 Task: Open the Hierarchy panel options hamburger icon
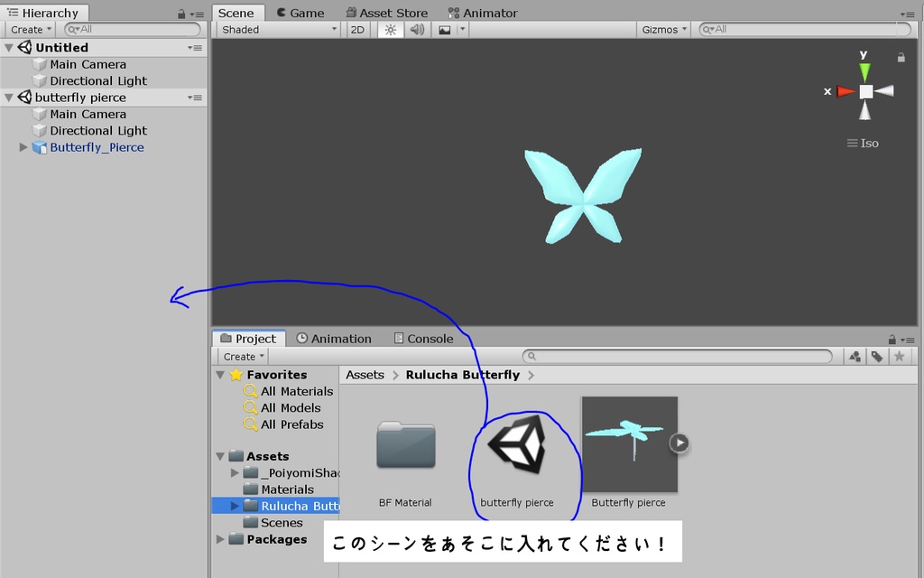[199, 13]
